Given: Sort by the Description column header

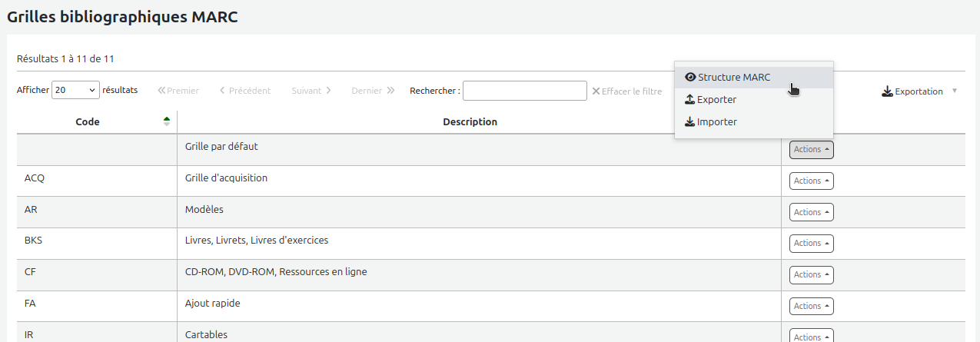Looking at the screenshot, I should pos(479,122).
